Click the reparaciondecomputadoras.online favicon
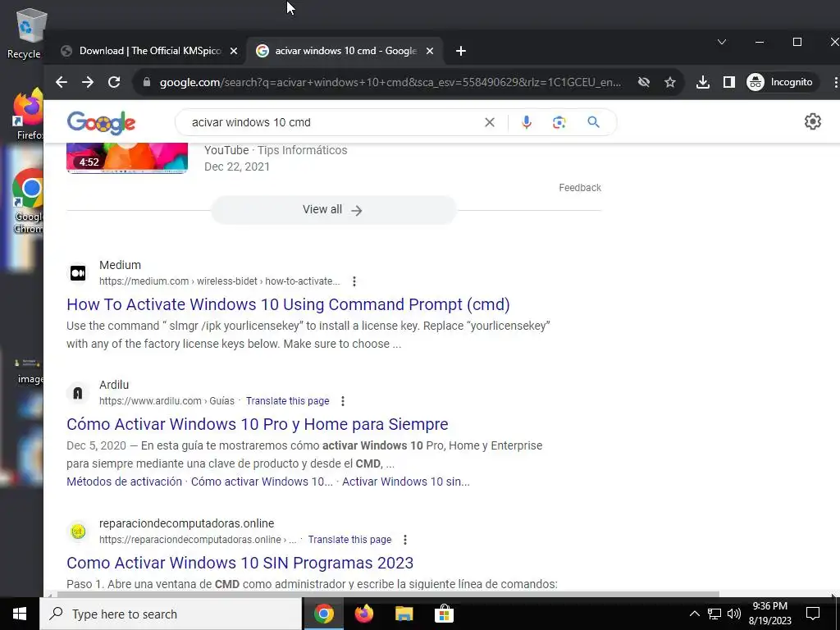Image resolution: width=840 pixels, height=630 pixels. click(78, 532)
